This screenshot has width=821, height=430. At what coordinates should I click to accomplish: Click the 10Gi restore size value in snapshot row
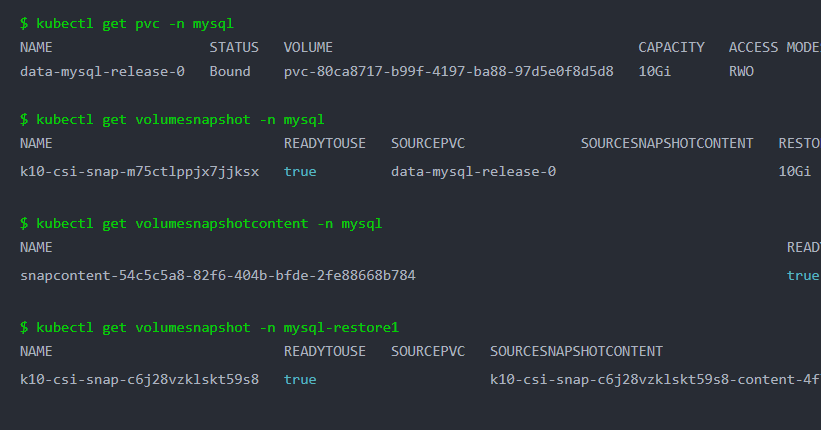click(794, 171)
